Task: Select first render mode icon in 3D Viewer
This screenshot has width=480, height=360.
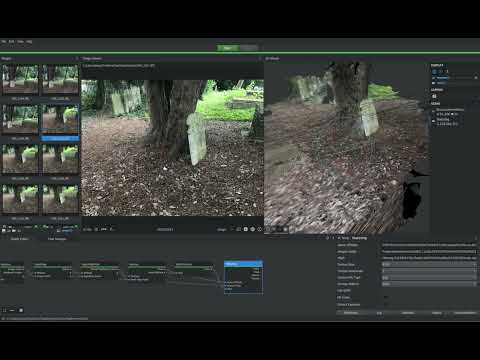Action: [x=268, y=229]
